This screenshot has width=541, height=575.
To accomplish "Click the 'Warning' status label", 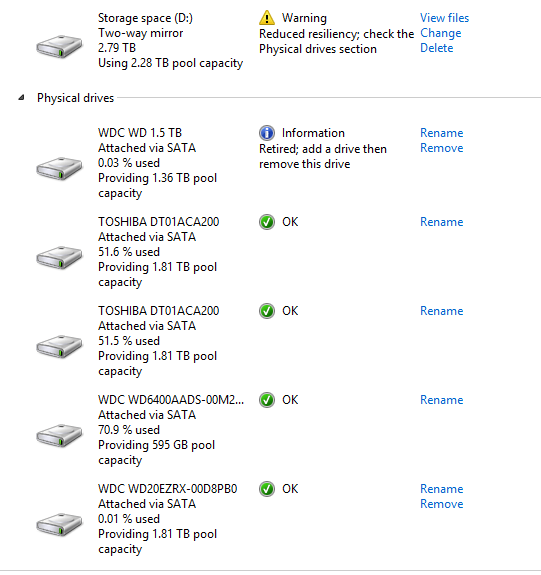I will (304, 18).
